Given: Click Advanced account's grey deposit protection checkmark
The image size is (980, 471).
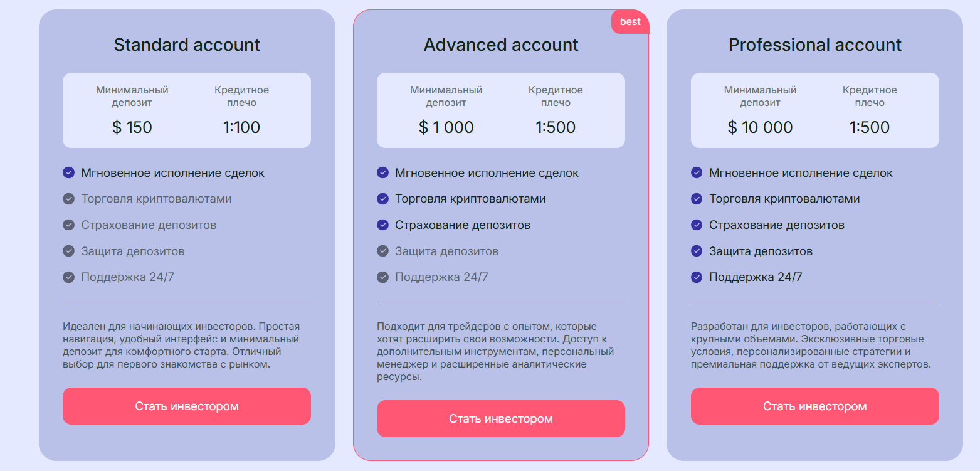Looking at the screenshot, I should click(383, 251).
